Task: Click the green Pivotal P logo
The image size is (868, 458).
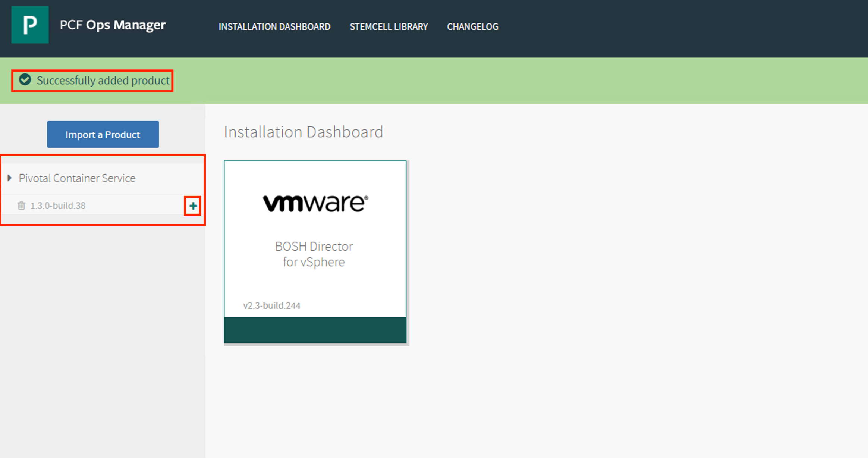Action: [30, 25]
